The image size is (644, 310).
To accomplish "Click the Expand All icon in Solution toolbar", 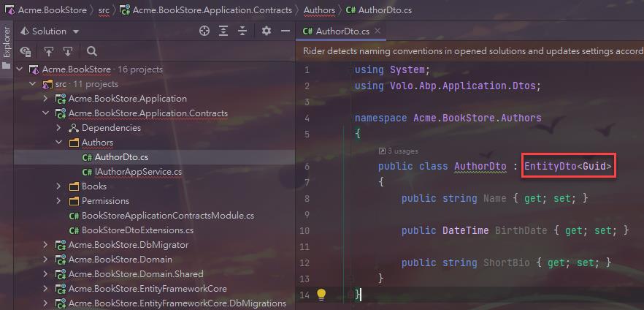I will point(223,31).
